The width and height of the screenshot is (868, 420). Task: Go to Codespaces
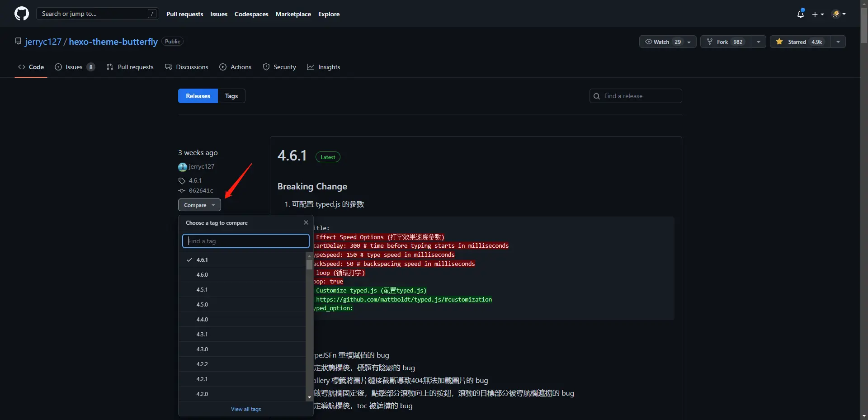pyautogui.click(x=251, y=14)
